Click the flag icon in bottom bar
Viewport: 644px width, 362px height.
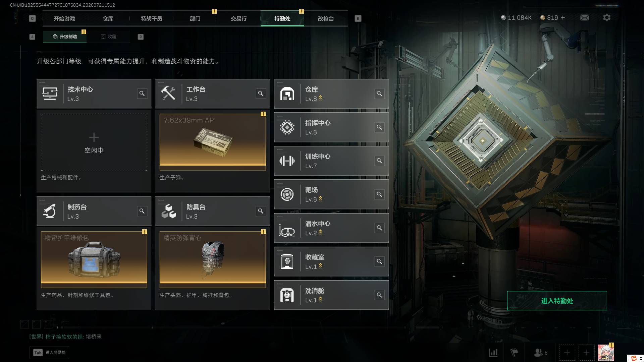click(514, 353)
